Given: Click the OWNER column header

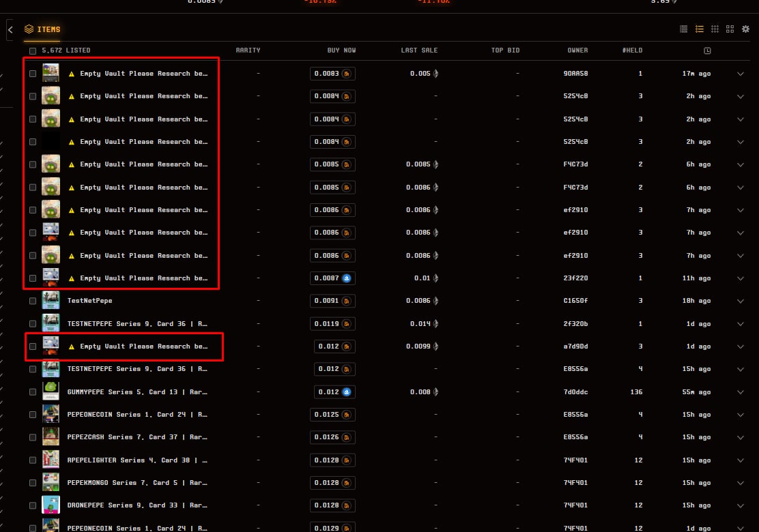Looking at the screenshot, I should tap(577, 50).
